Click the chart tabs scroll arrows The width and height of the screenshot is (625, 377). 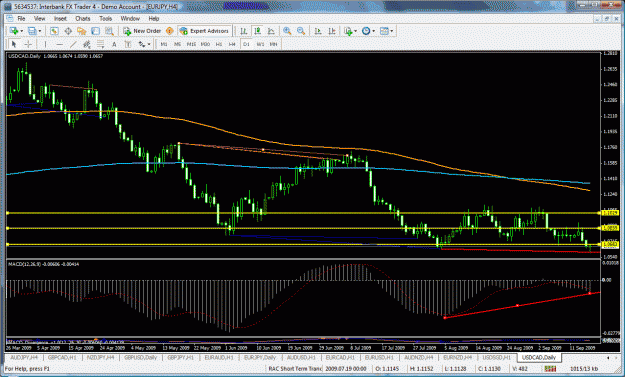[613, 357]
